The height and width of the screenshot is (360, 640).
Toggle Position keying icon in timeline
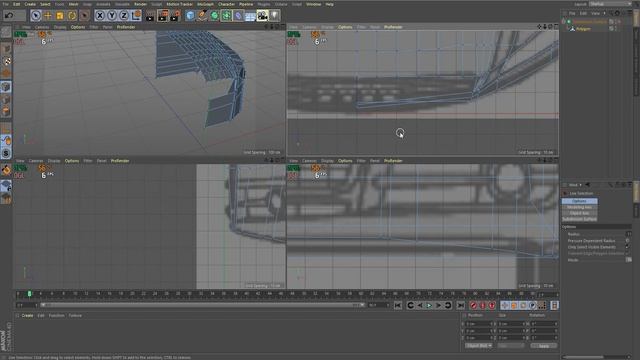click(x=505, y=305)
